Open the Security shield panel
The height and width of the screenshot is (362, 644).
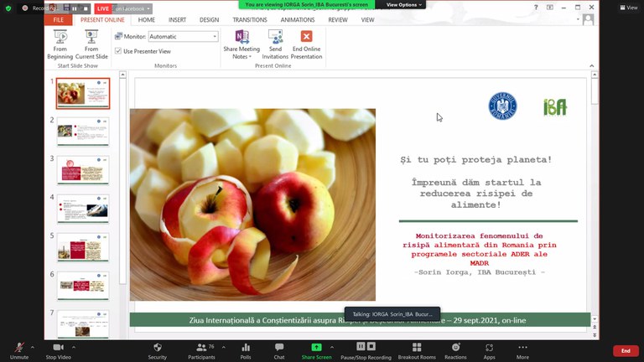[x=157, y=347]
